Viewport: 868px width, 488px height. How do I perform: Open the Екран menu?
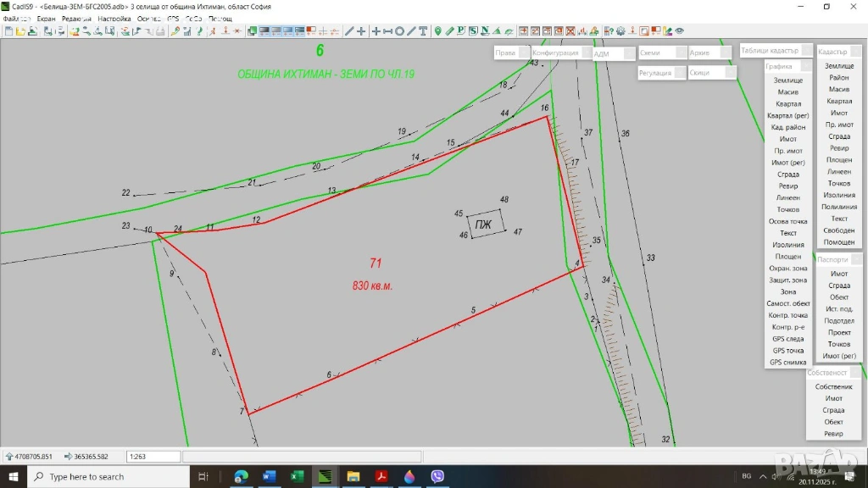[x=46, y=18]
